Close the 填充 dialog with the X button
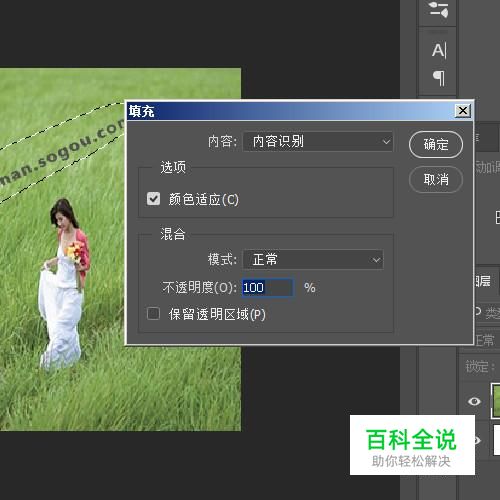500x500 pixels. (x=463, y=111)
